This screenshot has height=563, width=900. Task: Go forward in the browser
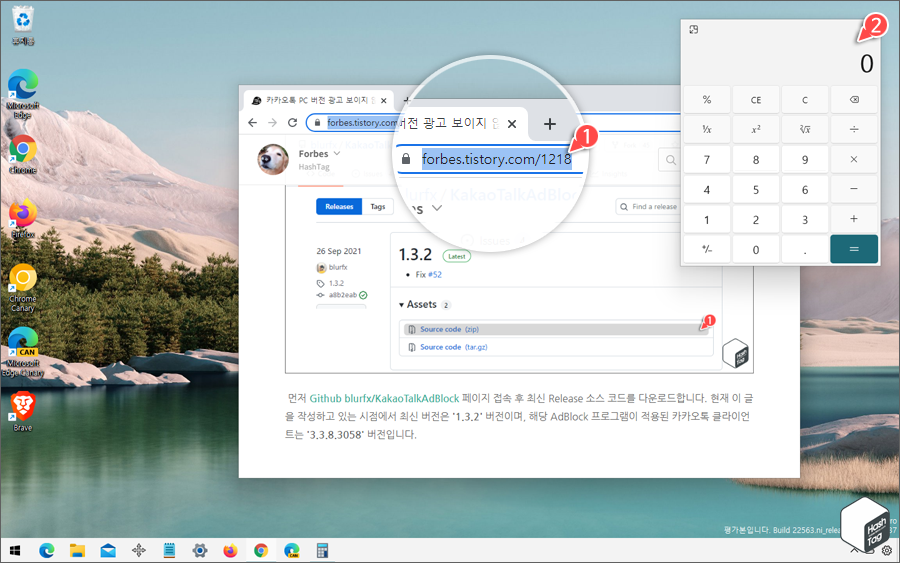pyautogui.click(x=273, y=123)
